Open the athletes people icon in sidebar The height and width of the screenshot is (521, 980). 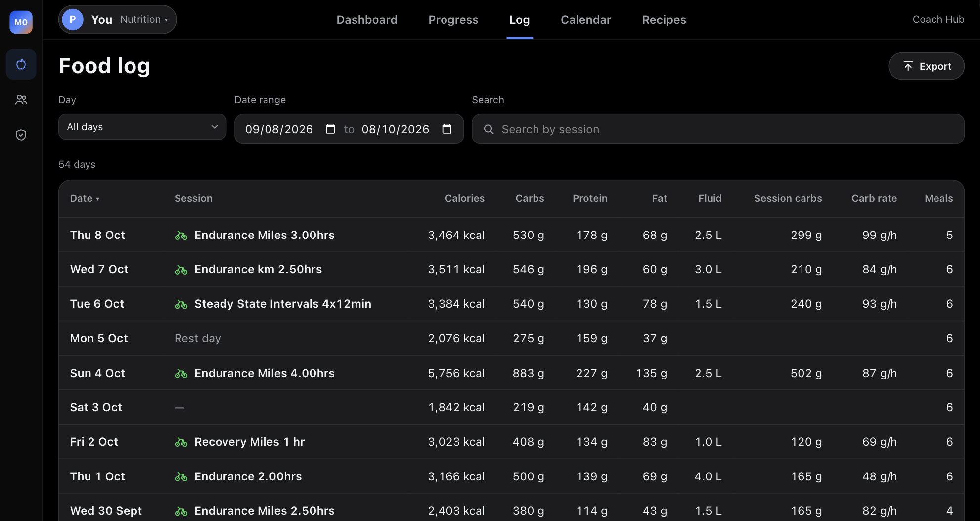click(x=21, y=100)
